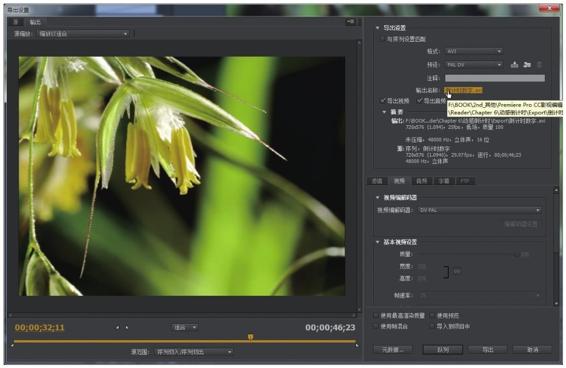566x368 pixels.
Task: Click the flower preview image
Action: [182, 176]
